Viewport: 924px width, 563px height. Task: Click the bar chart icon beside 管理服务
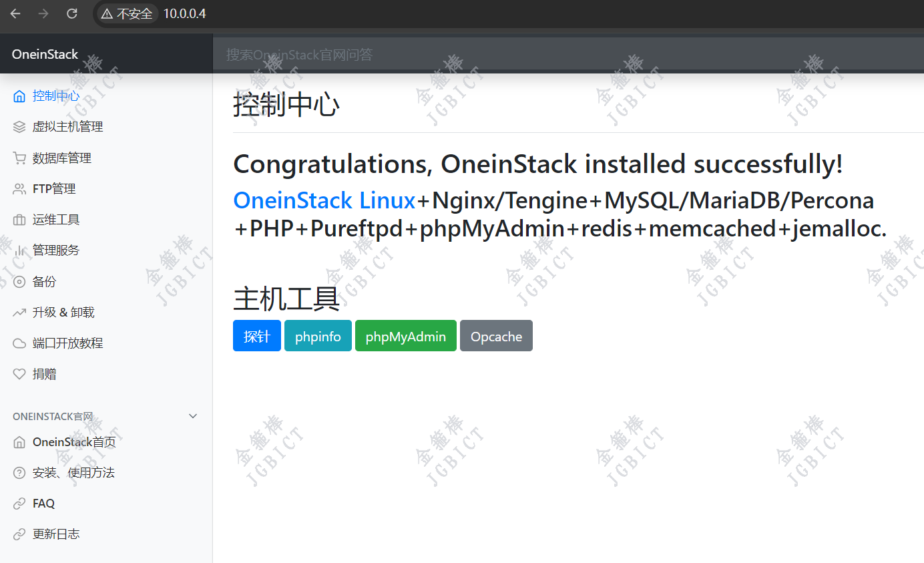[x=19, y=250]
